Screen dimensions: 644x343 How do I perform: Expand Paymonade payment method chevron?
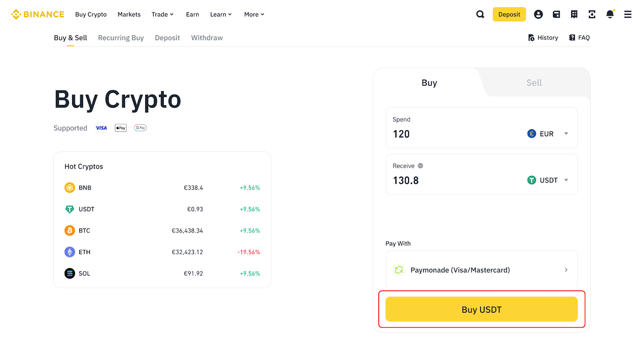coord(566,270)
